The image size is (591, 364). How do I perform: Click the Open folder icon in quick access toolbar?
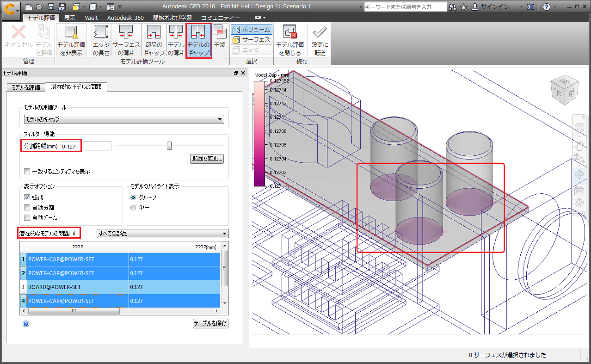(39, 7)
